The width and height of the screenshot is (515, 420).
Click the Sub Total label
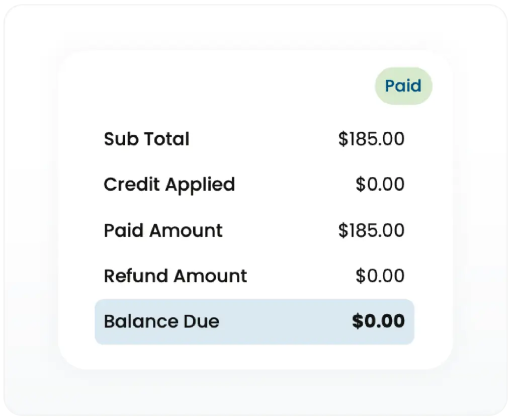[x=146, y=139]
